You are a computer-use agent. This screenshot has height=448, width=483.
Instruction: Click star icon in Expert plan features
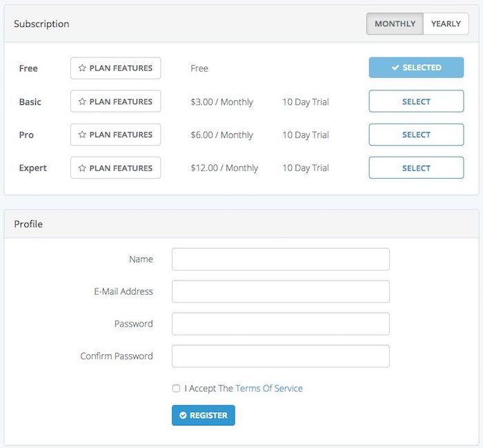click(82, 168)
